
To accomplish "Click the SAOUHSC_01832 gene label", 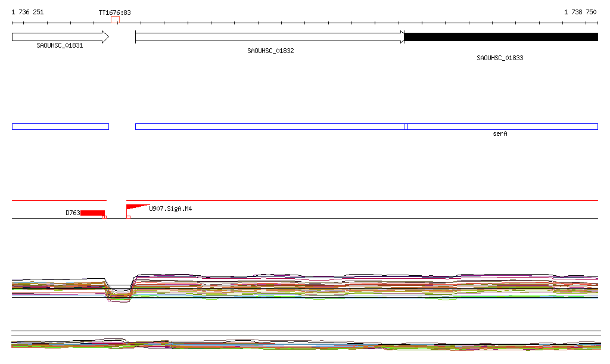I will click(270, 51).
